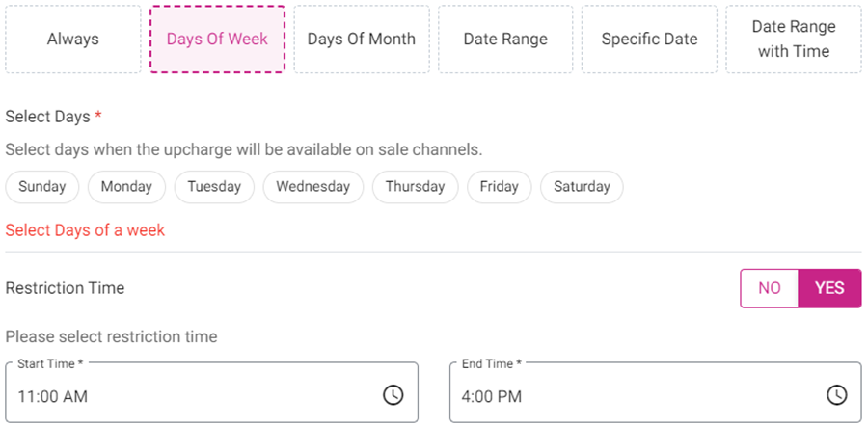Toggle the Sunday day chip
This screenshot has height=427, width=868.
[x=42, y=187]
